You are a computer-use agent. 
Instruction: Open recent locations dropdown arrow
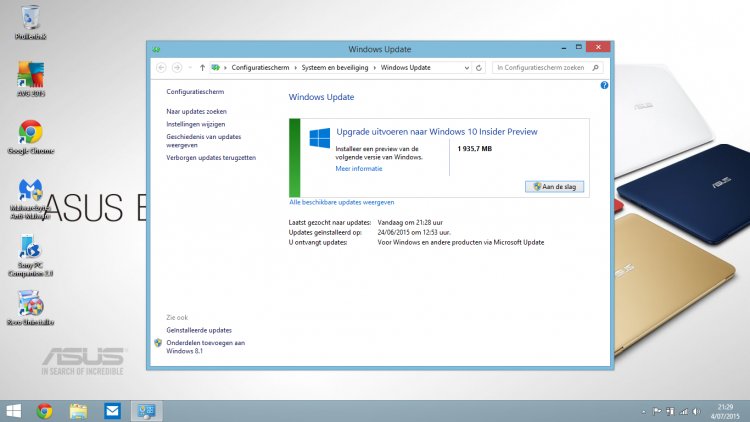pyautogui.click(x=190, y=67)
